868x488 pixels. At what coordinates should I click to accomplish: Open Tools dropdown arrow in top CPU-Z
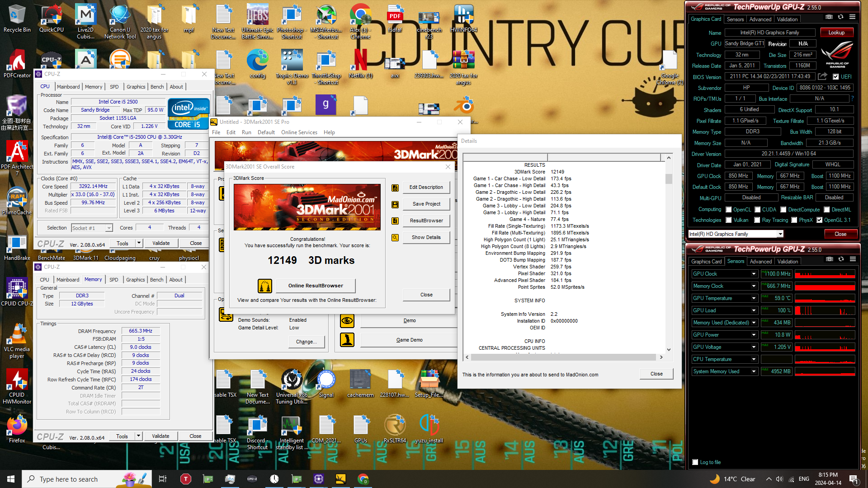[x=139, y=243]
